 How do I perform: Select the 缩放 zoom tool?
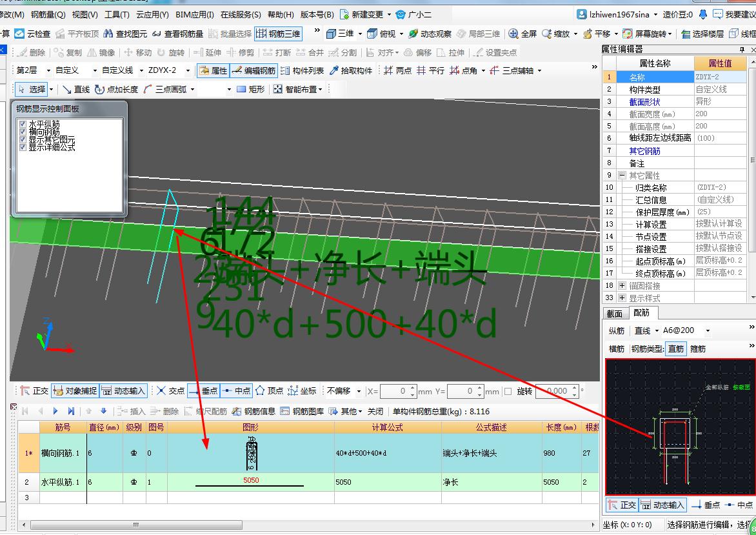(556, 34)
